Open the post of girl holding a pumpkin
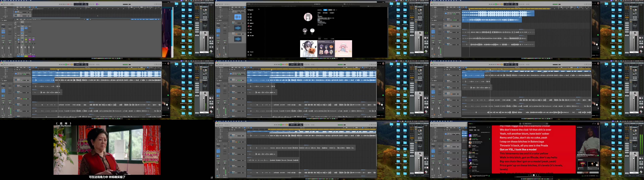 pos(309,49)
